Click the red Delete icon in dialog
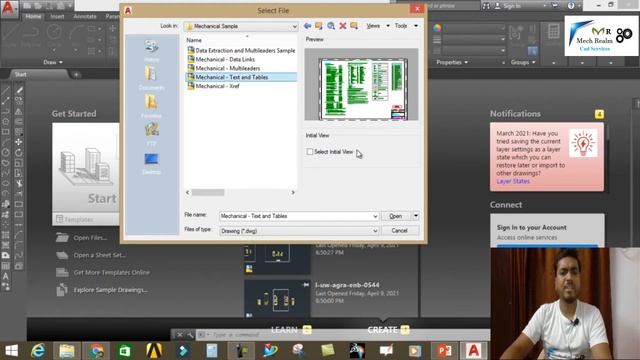This screenshot has width=640, height=360. point(343,26)
